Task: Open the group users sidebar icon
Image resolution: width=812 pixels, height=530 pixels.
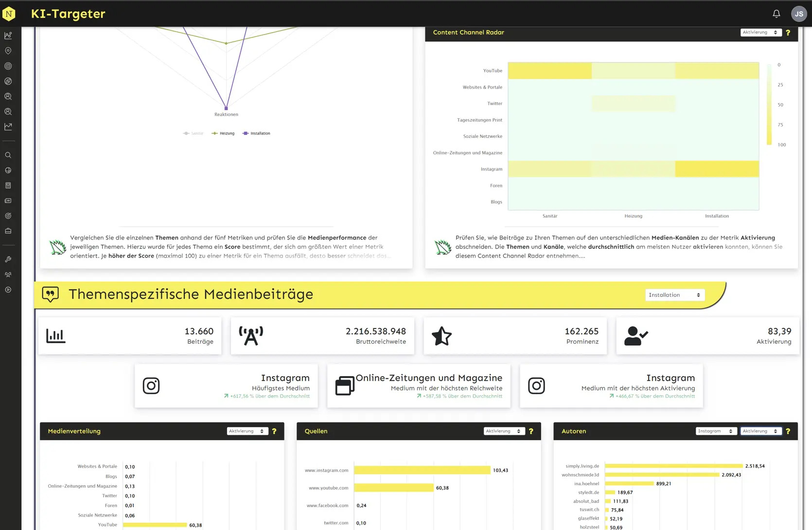Action: click(x=8, y=274)
